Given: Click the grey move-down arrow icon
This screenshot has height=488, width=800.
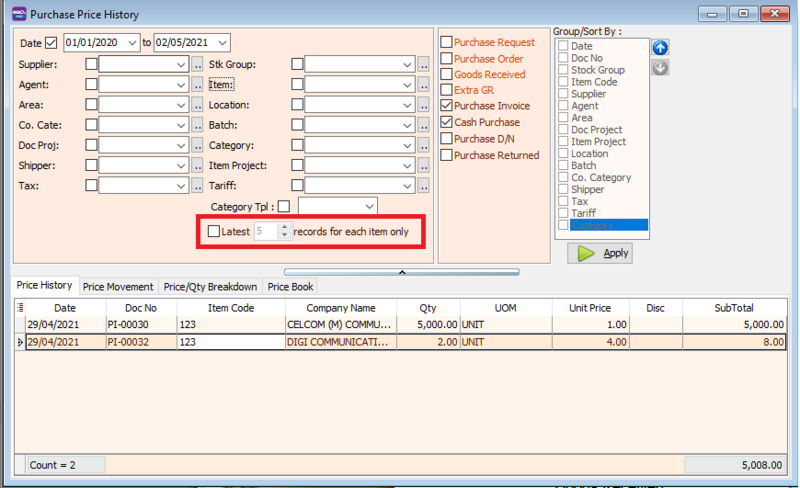Looking at the screenshot, I should (x=660, y=68).
